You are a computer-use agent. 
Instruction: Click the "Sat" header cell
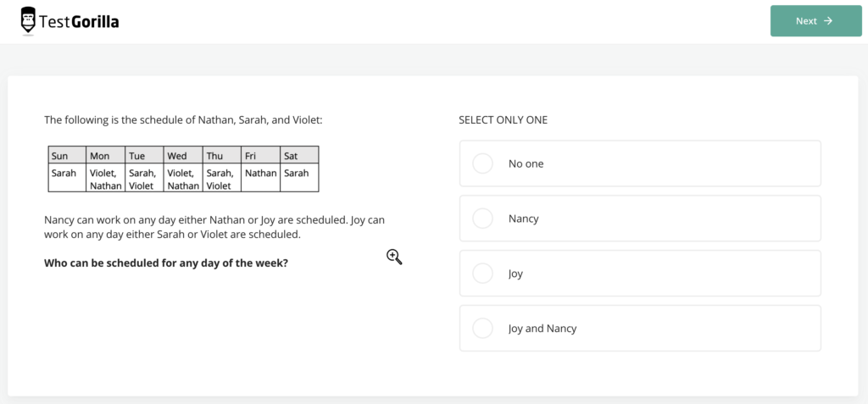299,155
